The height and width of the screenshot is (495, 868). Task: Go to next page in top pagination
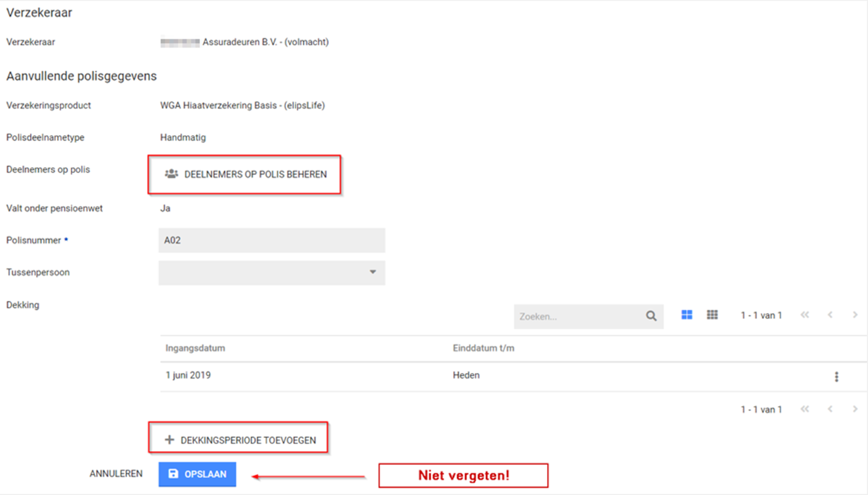pyautogui.click(x=855, y=315)
